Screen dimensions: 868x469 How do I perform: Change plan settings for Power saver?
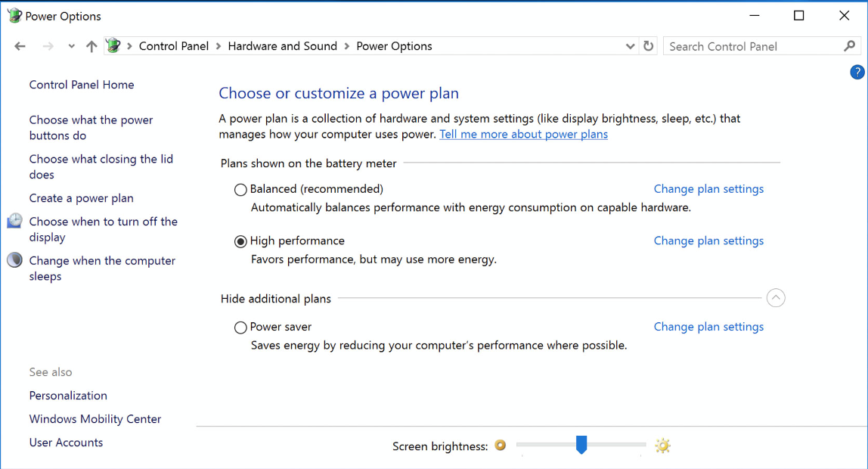[708, 327]
